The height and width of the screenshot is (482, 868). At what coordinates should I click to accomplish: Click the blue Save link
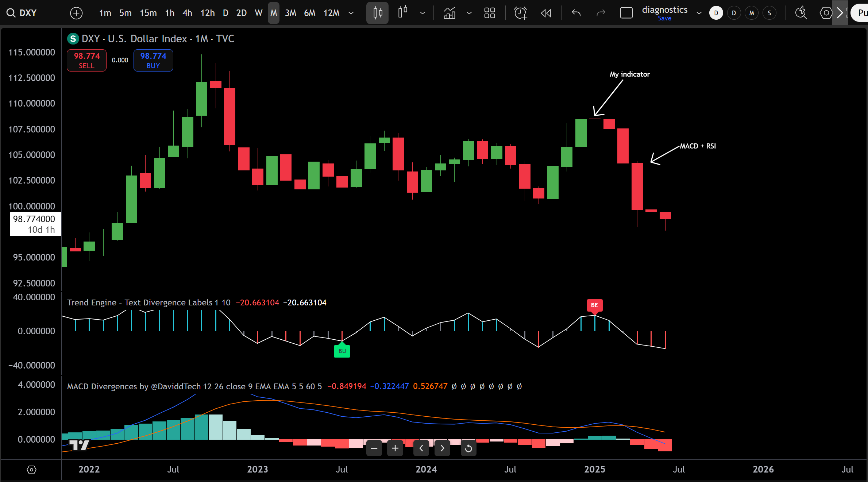[664, 18]
